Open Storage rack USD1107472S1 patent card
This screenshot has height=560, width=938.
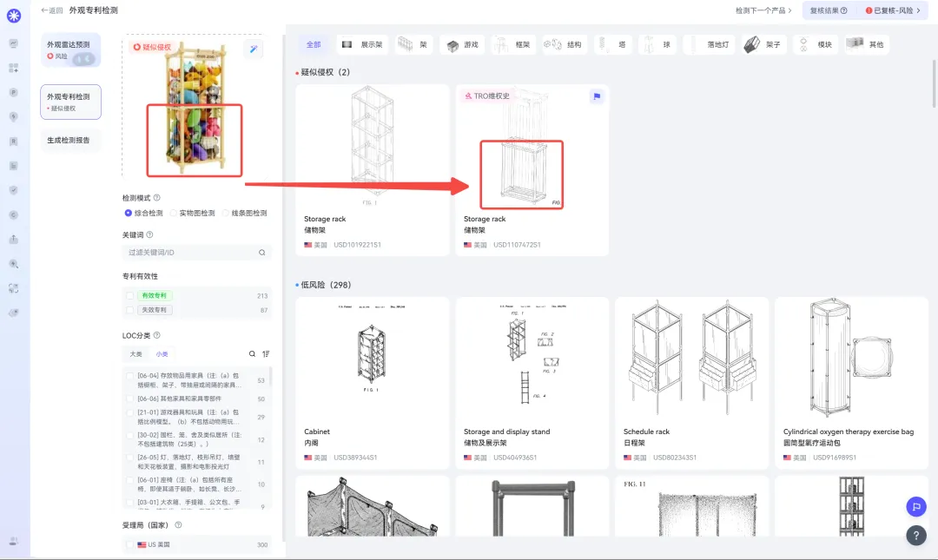coord(532,170)
